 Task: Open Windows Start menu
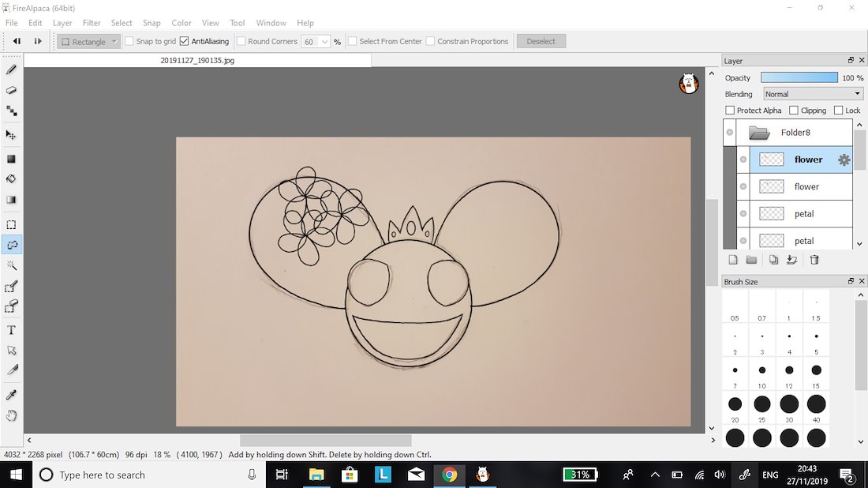(16, 475)
